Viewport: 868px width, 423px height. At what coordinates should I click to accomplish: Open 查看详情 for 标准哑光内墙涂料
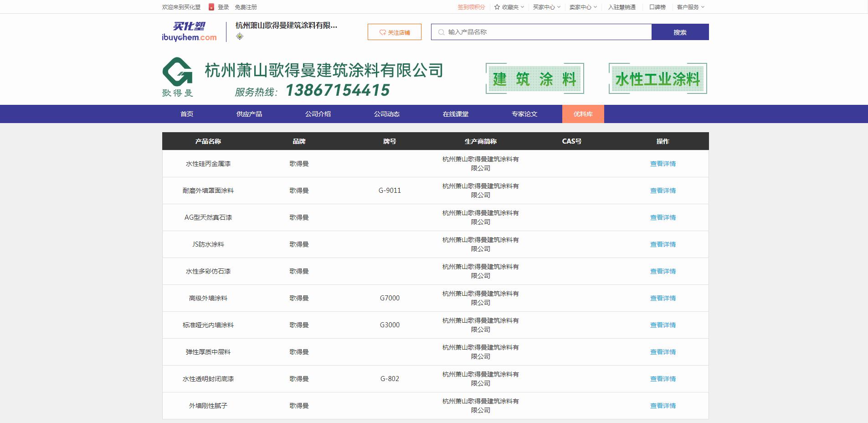coord(663,325)
